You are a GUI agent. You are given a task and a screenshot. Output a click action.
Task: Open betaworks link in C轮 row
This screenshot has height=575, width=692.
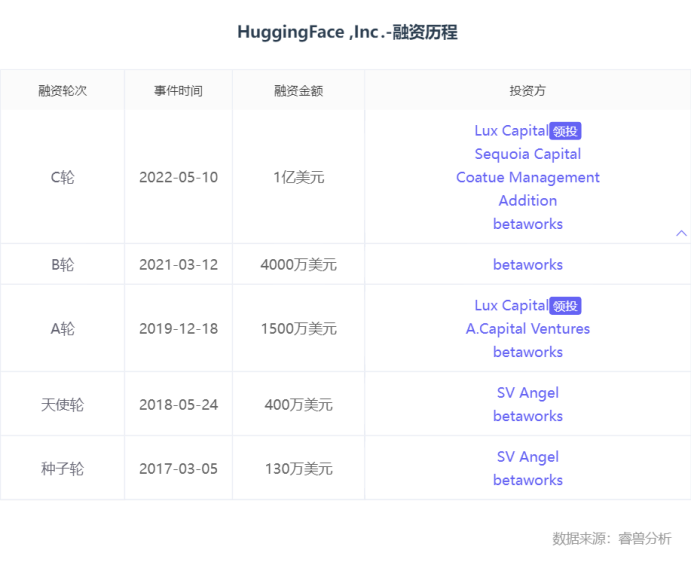(528, 224)
